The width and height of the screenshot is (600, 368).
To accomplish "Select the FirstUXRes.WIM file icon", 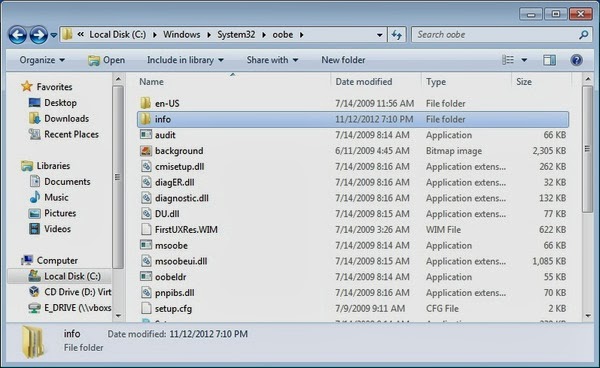I will 146,230.
